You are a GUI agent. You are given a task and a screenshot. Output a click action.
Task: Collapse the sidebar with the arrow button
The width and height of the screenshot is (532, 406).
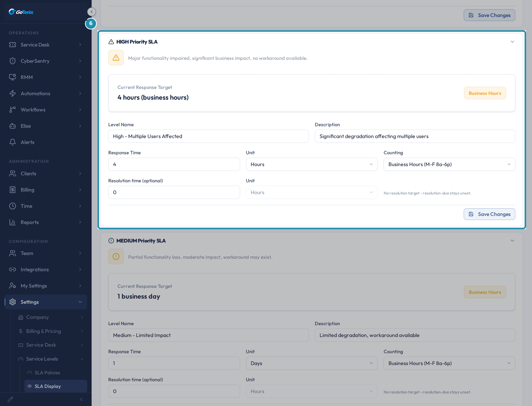[91, 12]
